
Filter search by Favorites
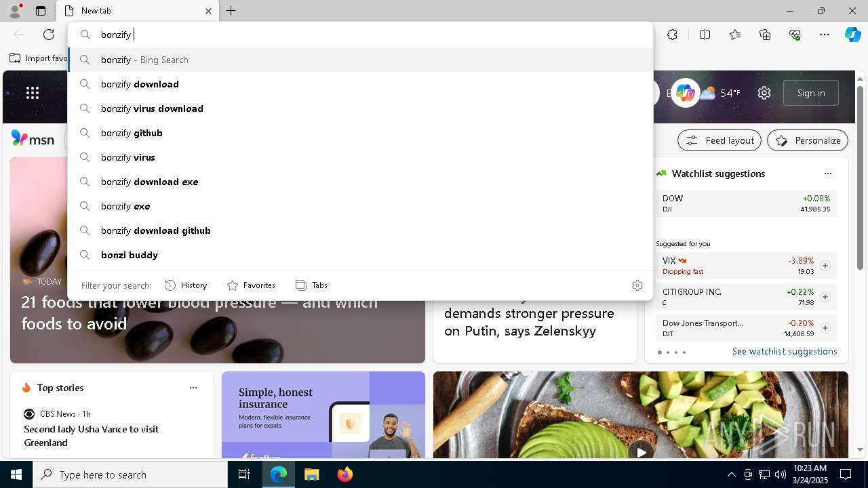click(x=251, y=285)
